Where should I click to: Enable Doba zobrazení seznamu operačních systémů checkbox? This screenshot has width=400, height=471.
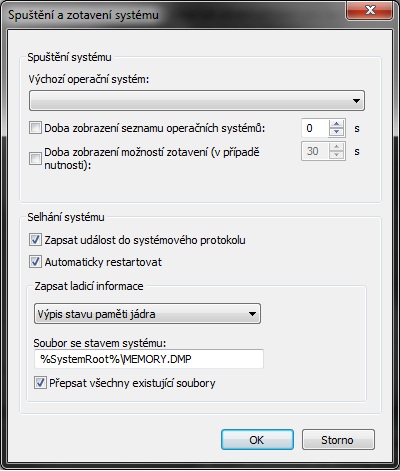[35, 128]
